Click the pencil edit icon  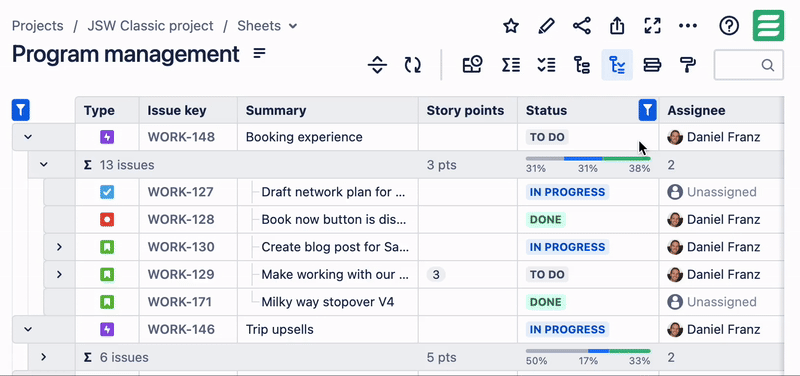pyautogui.click(x=546, y=26)
